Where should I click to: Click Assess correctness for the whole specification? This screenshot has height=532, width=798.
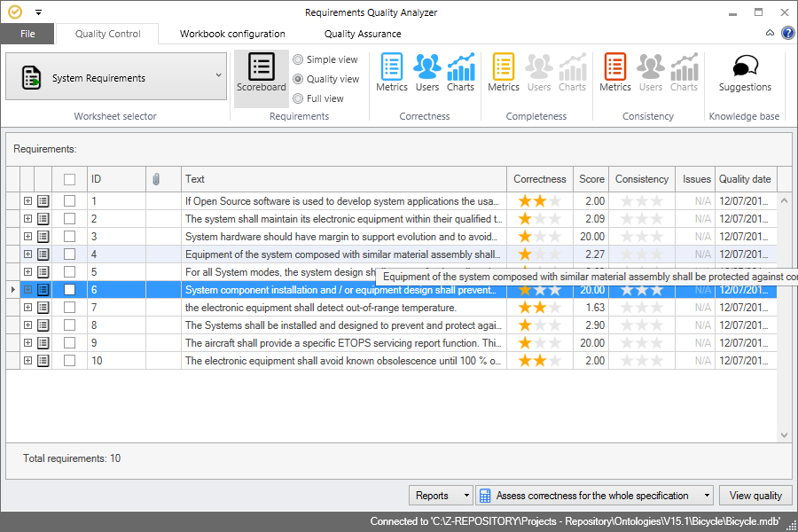592,496
